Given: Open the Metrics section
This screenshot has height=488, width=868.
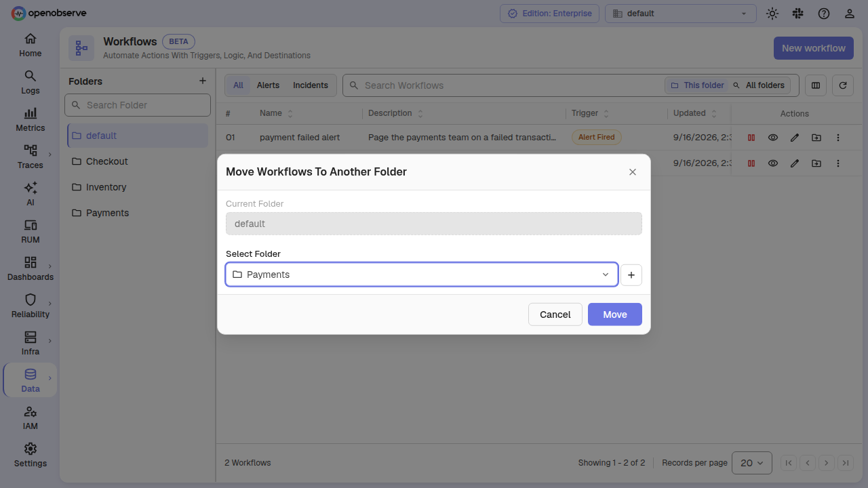Looking at the screenshot, I should pyautogui.click(x=30, y=119).
